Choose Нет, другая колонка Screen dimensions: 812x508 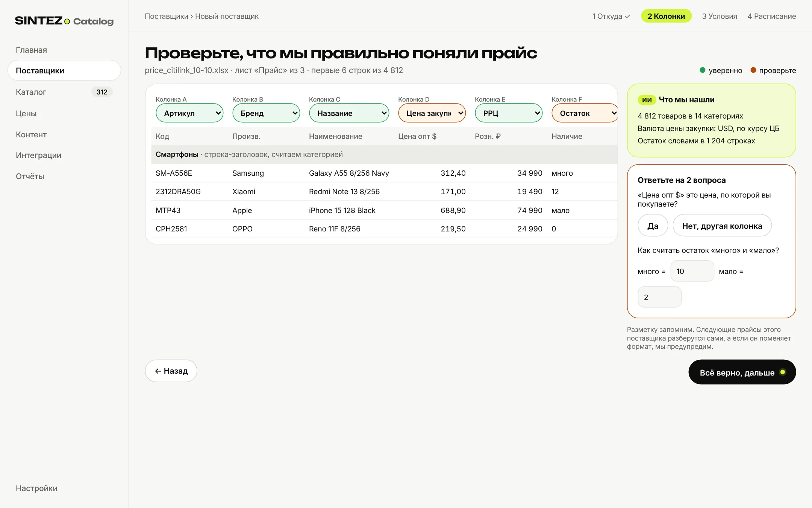pyautogui.click(x=722, y=225)
